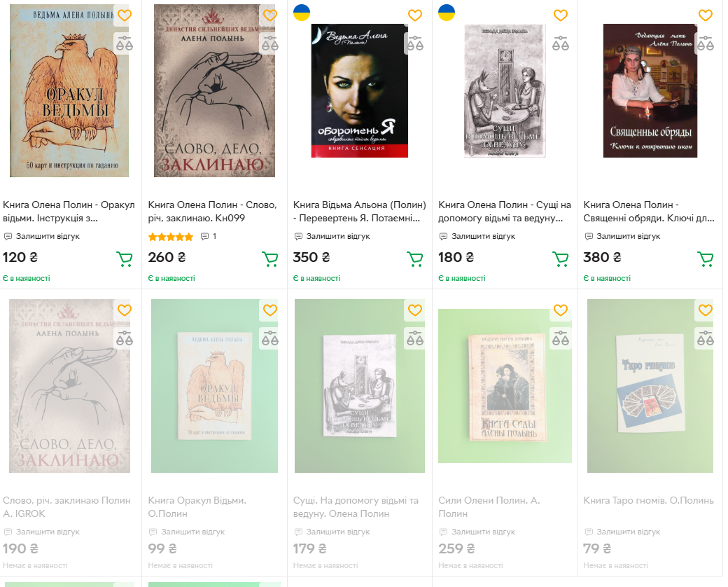Add 350 ₴ 'Перевертень Я' to cart

click(x=415, y=259)
